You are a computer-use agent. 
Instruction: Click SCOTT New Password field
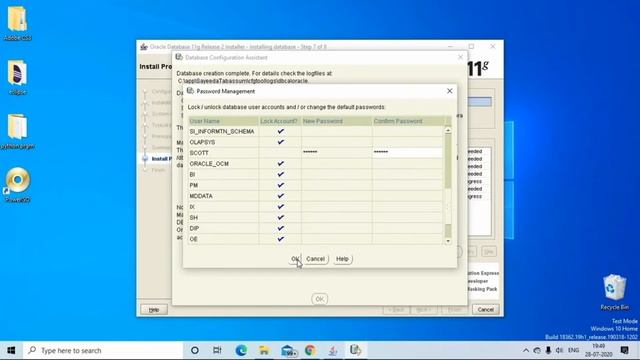(x=337, y=153)
